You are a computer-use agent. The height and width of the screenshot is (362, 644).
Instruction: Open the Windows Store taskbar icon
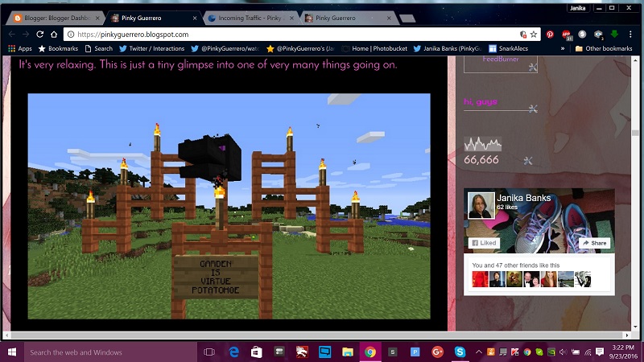coord(257,352)
